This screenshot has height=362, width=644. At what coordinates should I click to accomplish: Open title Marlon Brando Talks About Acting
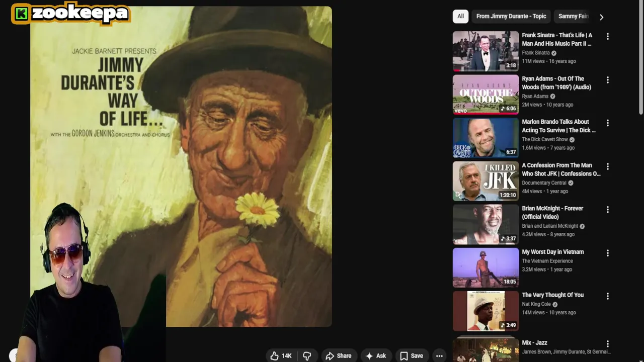pos(558,126)
